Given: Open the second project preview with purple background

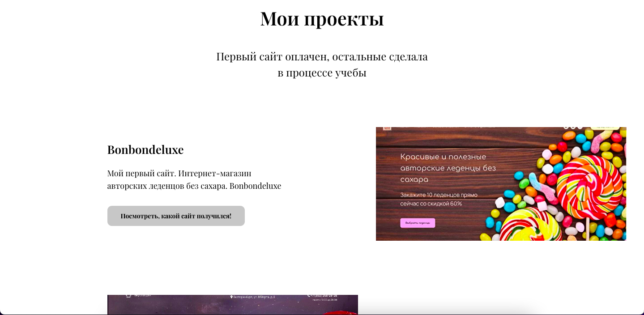Looking at the screenshot, I should pos(233,305).
